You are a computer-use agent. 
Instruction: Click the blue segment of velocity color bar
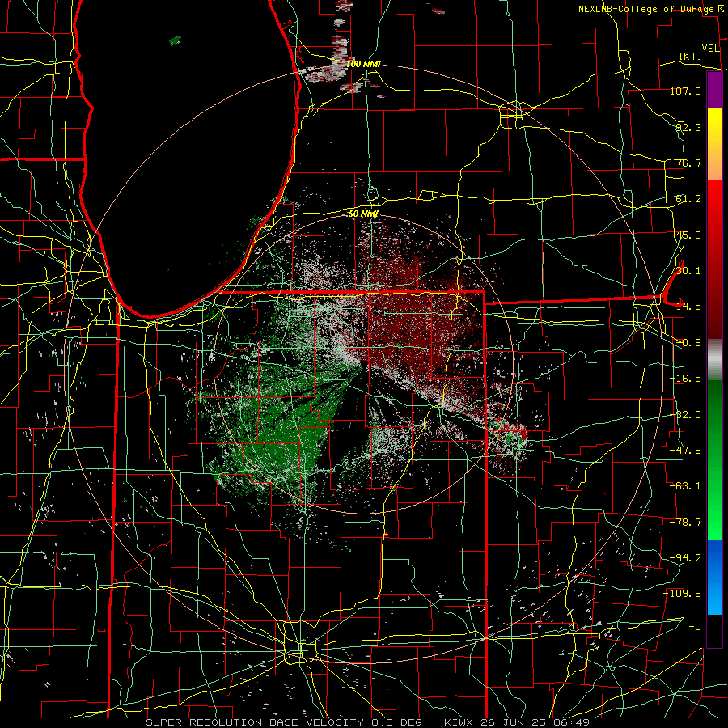[x=714, y=577]
